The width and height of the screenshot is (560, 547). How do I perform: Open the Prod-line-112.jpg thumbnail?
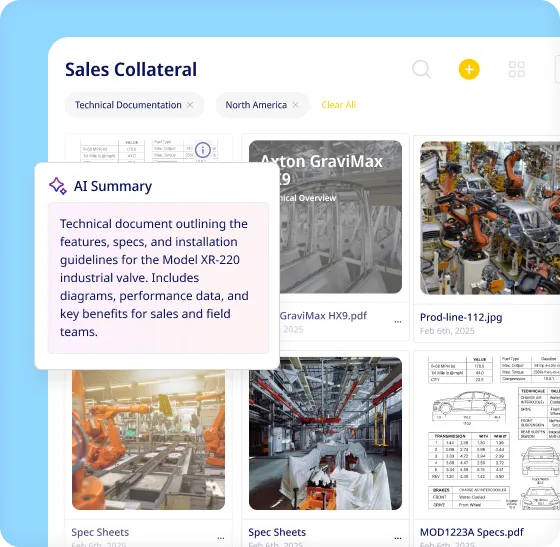(x=490, y=218)
